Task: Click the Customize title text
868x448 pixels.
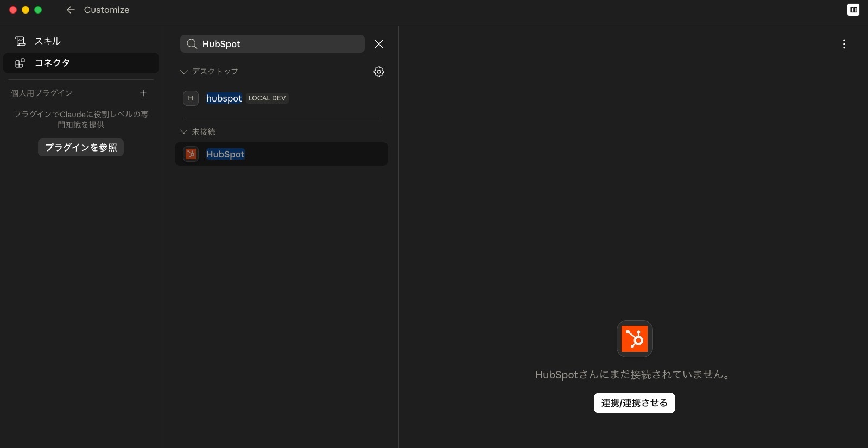Action: [x=107, y=10]
